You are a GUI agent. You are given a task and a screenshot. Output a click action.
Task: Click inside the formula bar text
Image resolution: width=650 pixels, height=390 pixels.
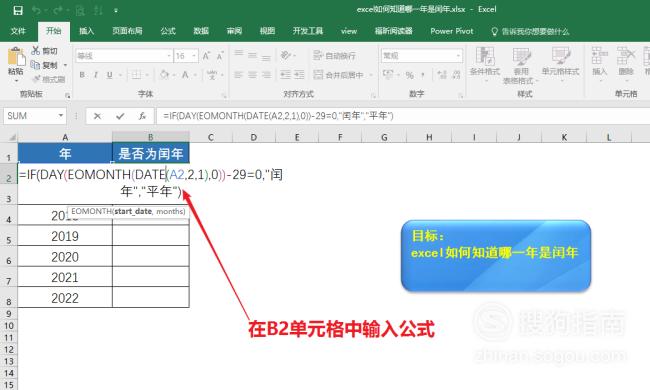point(278,116)
